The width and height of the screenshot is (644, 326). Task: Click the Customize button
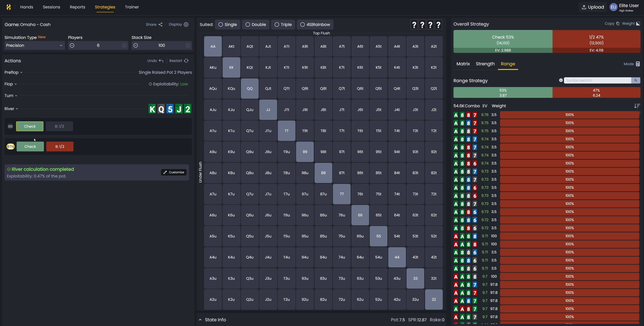174,172
